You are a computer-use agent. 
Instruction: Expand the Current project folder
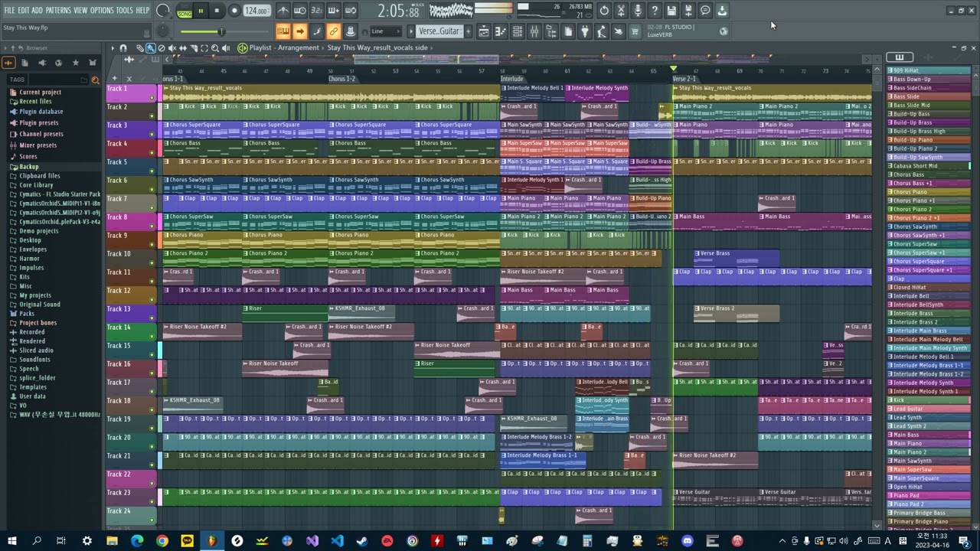pos(40,92)
